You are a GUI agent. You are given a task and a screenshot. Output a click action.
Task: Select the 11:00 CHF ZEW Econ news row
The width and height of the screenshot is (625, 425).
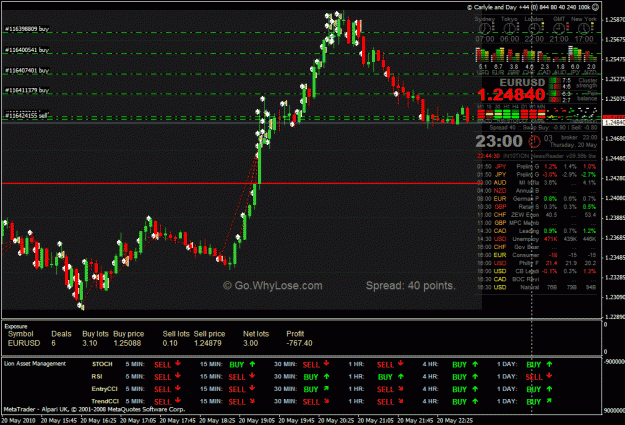tap(537, 215)
